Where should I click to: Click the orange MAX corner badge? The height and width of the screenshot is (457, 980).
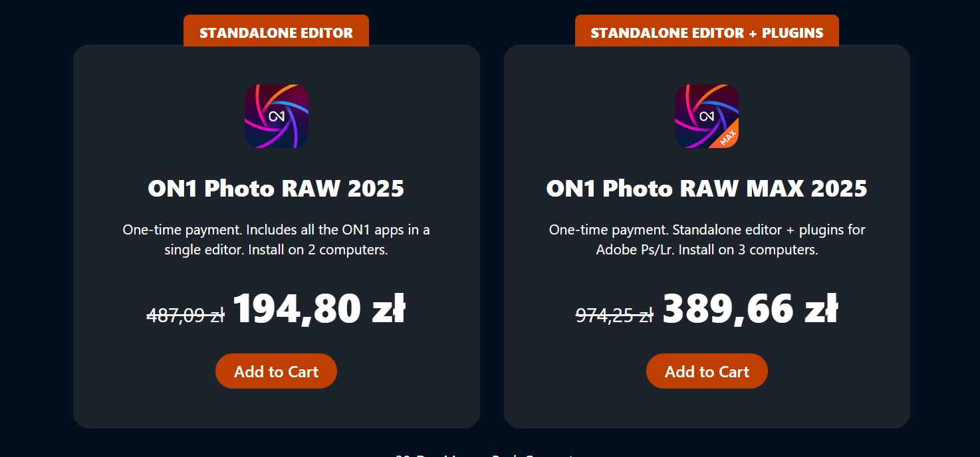pyautogui.click(x=728, y=136)
